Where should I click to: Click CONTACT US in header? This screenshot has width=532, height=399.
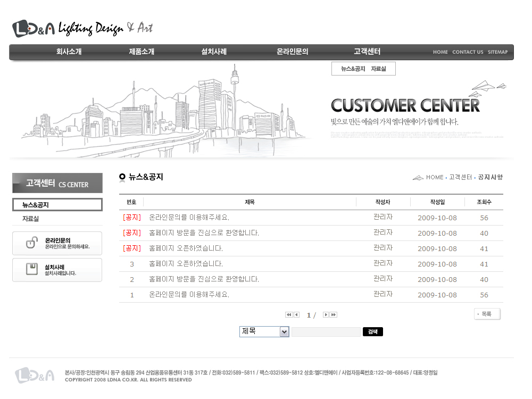pos(468,52)
